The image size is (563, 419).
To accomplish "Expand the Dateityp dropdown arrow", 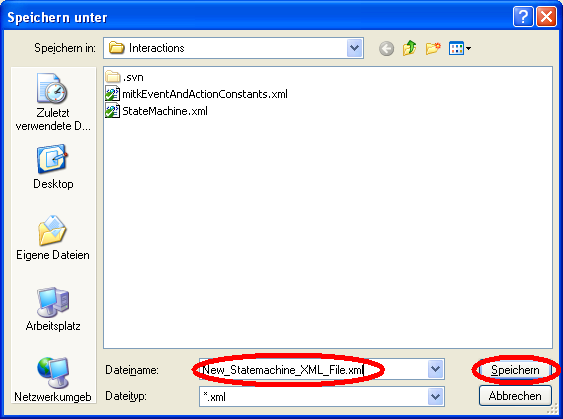I will pos(436,397).
